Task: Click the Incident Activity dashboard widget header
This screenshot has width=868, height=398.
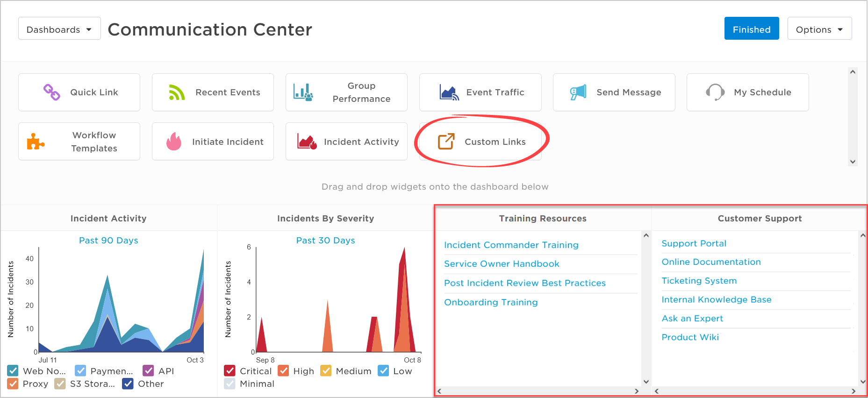Action: [108, 218]
